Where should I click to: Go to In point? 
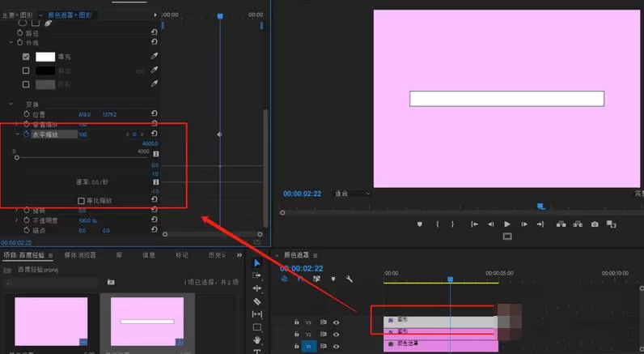click(x=474, y=224)
